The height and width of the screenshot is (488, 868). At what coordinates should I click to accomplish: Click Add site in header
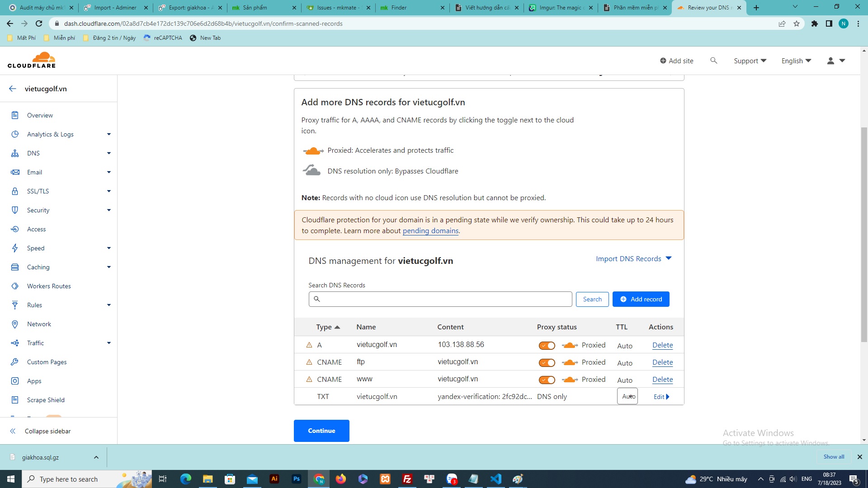pyautogui.click(x=676, y=61)
